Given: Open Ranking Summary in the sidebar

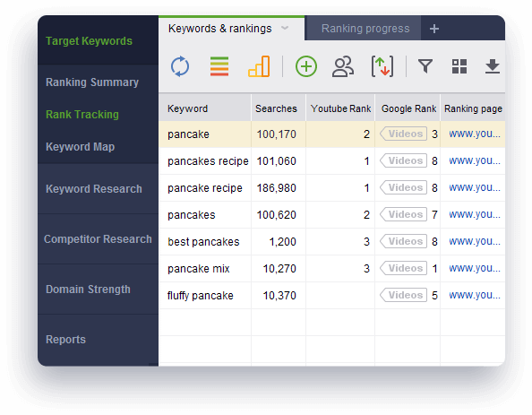Looking at the screenshot, I should pos(92,82).
